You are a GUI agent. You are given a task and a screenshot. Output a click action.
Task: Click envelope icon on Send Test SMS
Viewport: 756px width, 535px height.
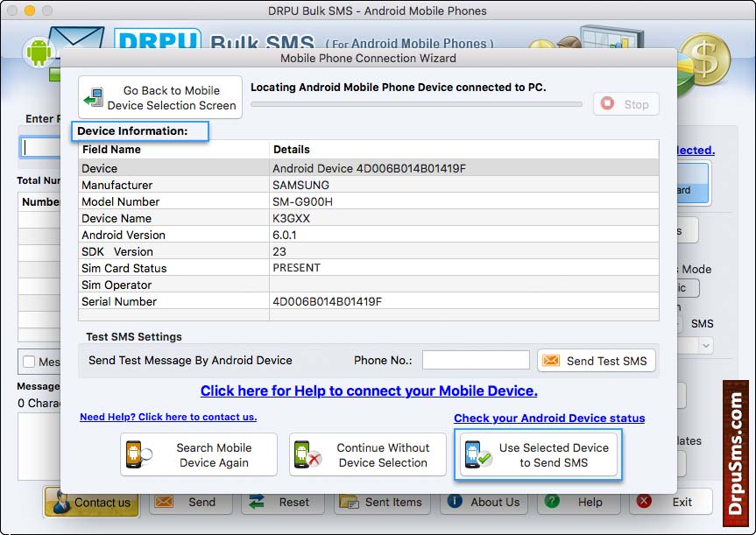pyautogui.click(x=551, y=361)
